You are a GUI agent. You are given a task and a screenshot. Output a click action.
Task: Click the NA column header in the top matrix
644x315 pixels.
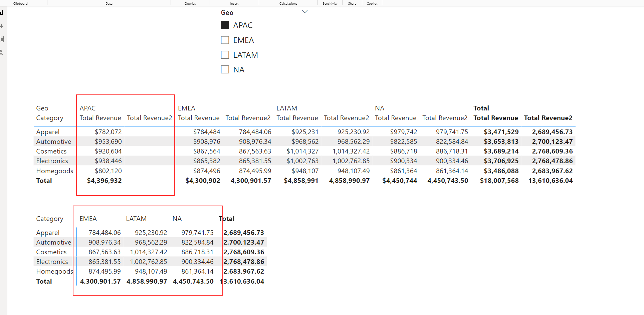380,108
